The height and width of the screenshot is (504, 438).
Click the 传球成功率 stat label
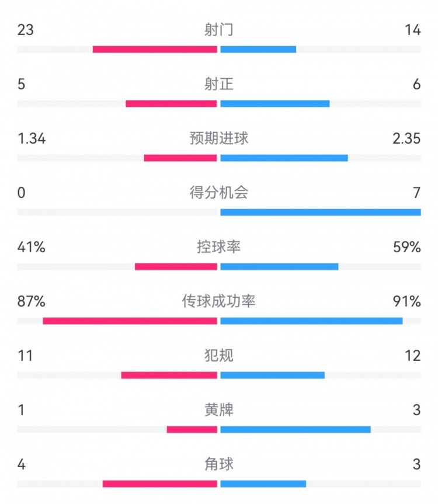(x=219, y=301)
